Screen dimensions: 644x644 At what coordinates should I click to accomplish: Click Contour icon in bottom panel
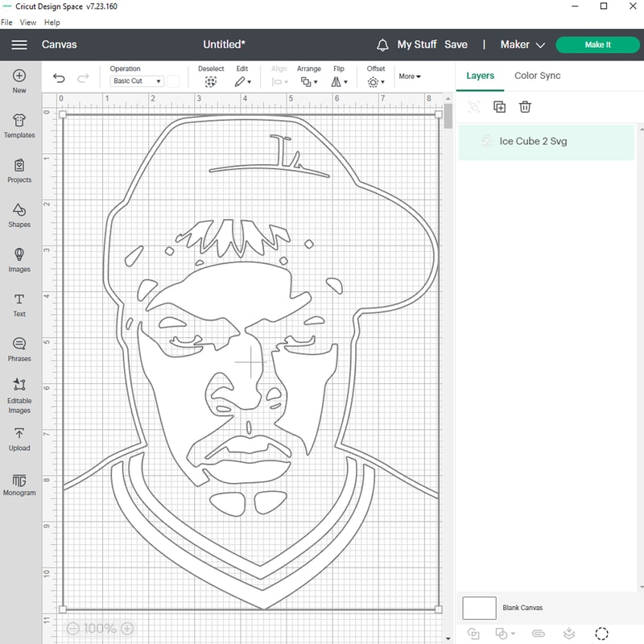pos(601,634)
